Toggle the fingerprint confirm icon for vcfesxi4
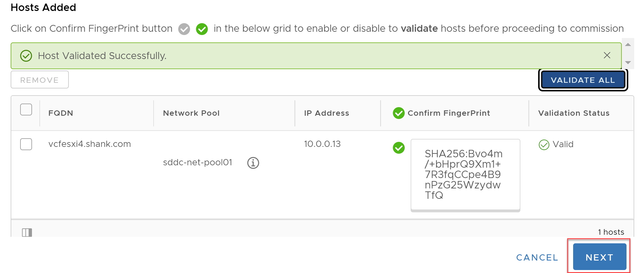 click(399, 148)
